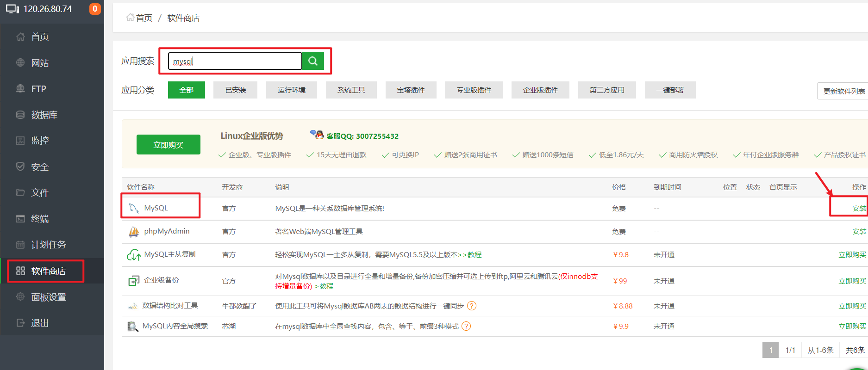Select the 已安装 category tab

236,90
